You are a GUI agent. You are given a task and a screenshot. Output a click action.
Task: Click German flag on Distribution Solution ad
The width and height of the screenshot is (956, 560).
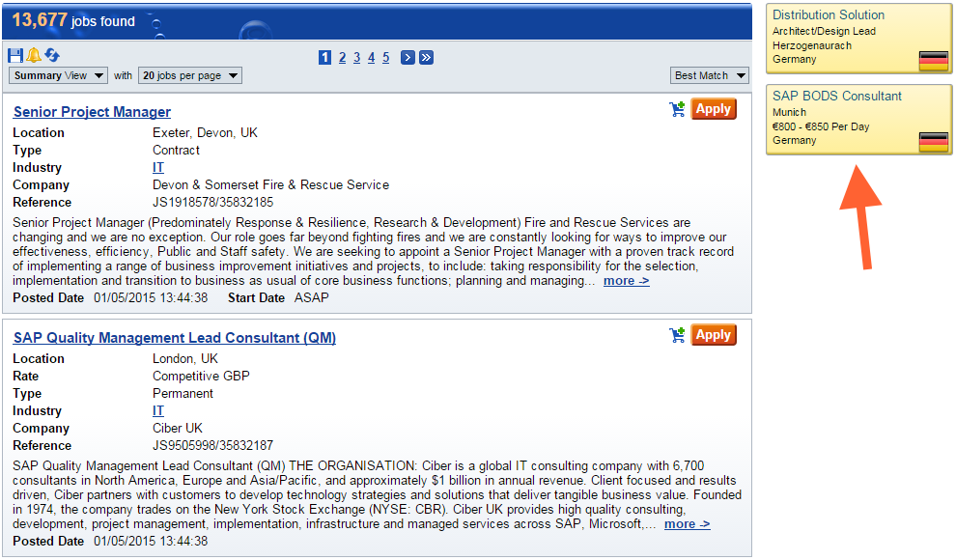[x=933, y=61]
